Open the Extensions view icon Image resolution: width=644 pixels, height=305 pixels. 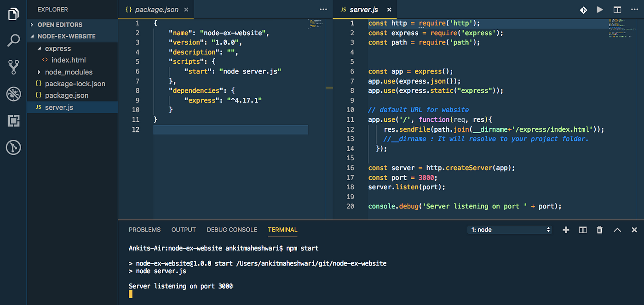13,121
